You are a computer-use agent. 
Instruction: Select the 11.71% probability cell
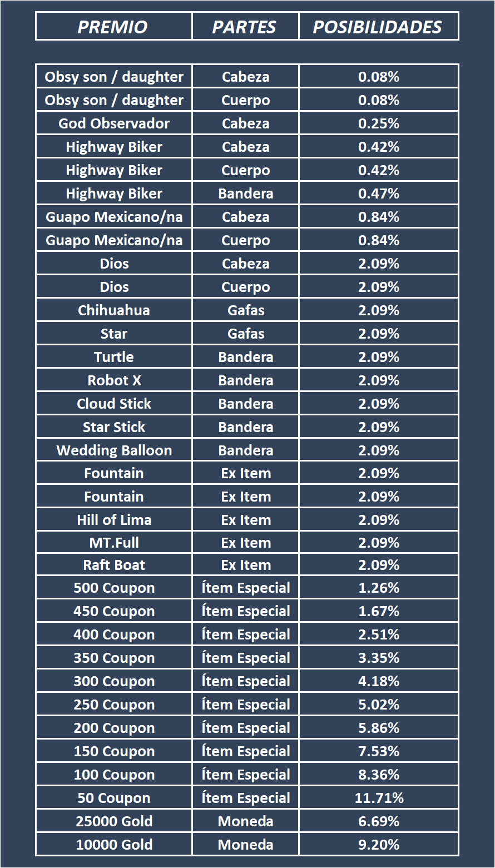point(379,798)
